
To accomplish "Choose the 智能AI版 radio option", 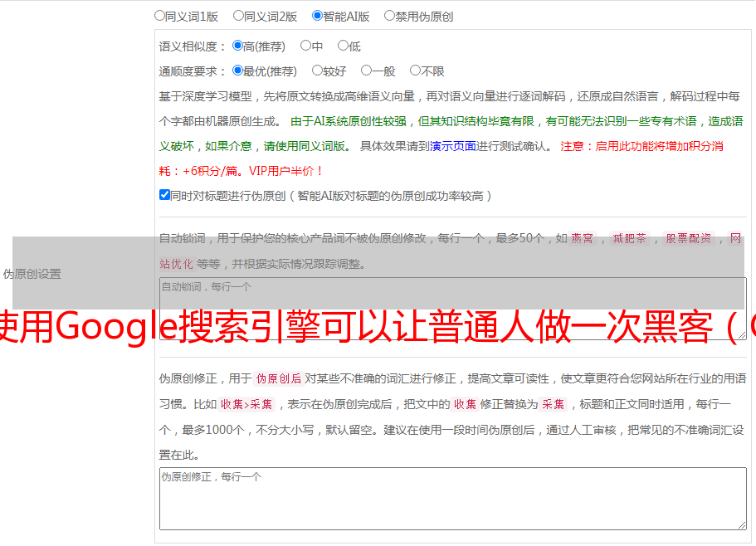I will click(317, 16).
